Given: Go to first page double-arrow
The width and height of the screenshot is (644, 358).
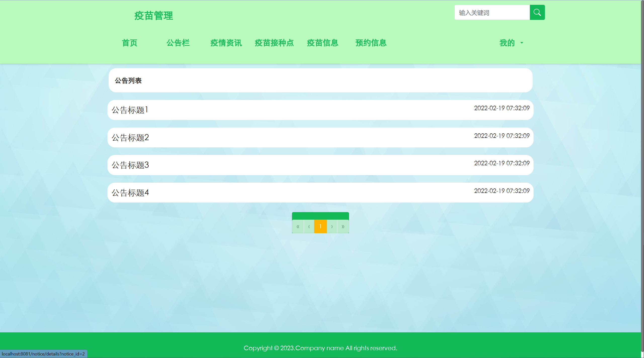Looking at the screenshot, I should 298,226.
